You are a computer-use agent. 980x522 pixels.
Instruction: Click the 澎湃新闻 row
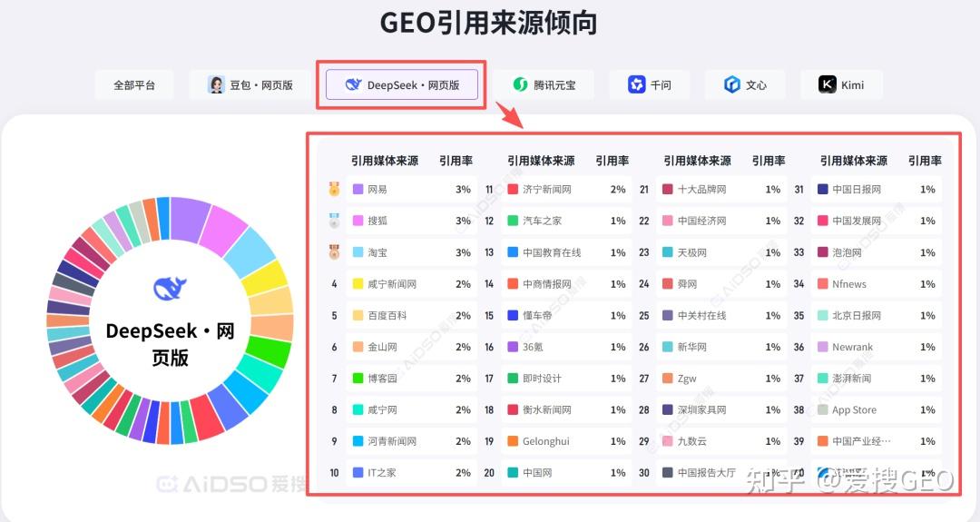[x=877, y=378]
